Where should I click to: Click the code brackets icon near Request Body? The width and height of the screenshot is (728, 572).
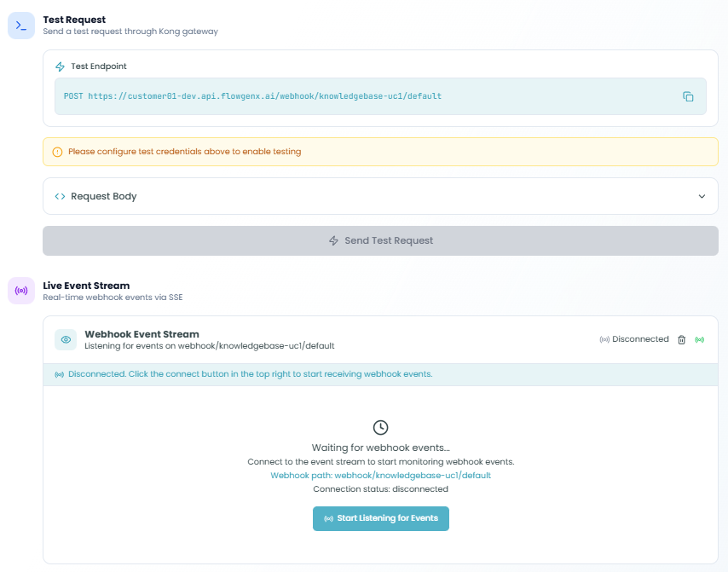pos(60,196)
